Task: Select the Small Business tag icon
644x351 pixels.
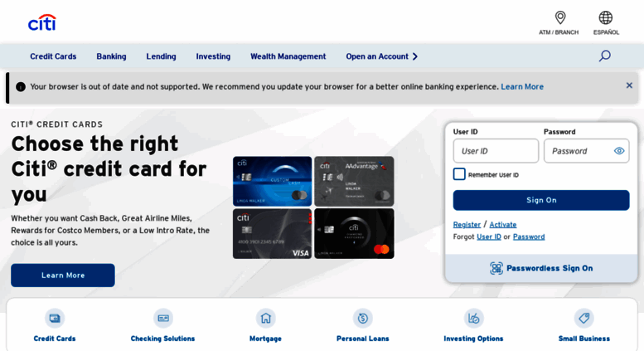Action: point(584,318)
